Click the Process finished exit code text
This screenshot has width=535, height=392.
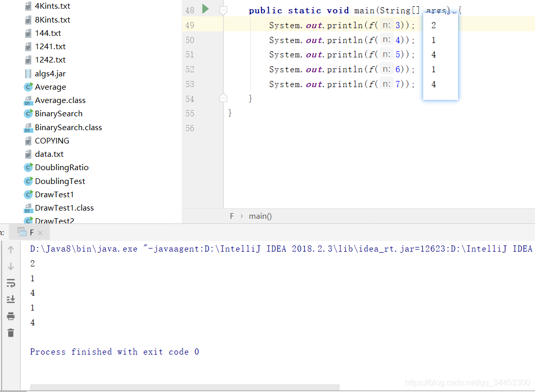pyautogui.click(x=115, y=352)
